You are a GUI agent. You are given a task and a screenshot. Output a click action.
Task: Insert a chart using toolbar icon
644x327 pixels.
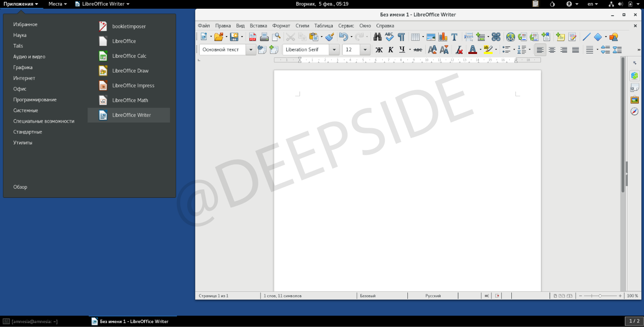tap(443, 37)
